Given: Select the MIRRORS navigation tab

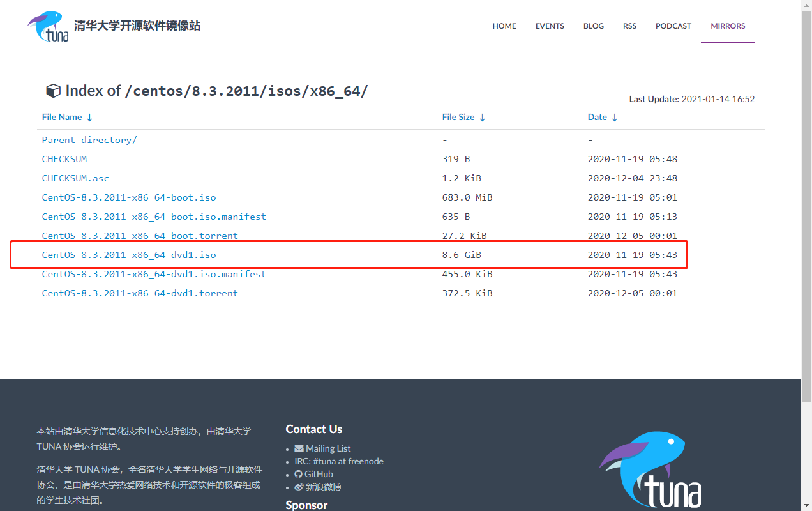Looking at the screenshot, I should coord(728,26).
